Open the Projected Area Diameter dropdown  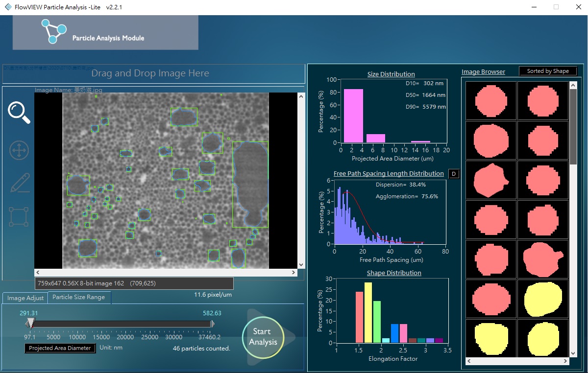tap(60, 348)
